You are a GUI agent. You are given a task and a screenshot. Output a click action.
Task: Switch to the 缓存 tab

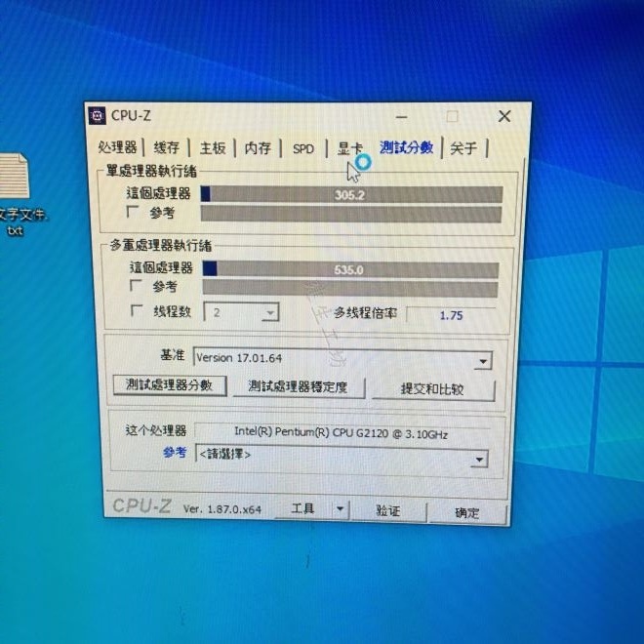[x=166, y=147]
